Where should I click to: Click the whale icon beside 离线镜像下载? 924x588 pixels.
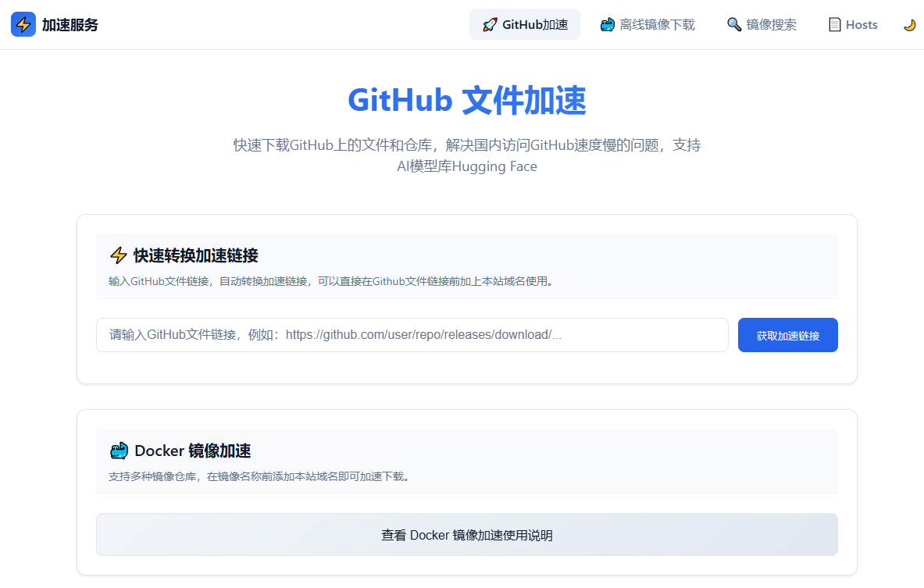(607, 25)
